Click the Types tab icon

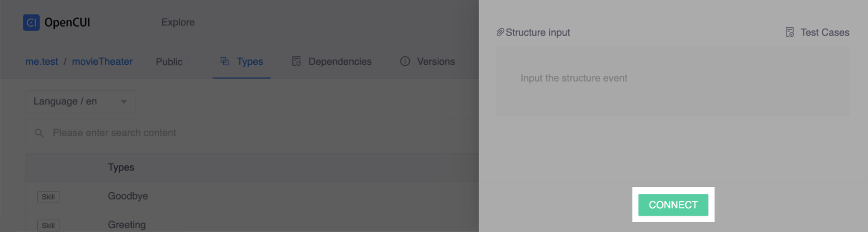(225, 61)
